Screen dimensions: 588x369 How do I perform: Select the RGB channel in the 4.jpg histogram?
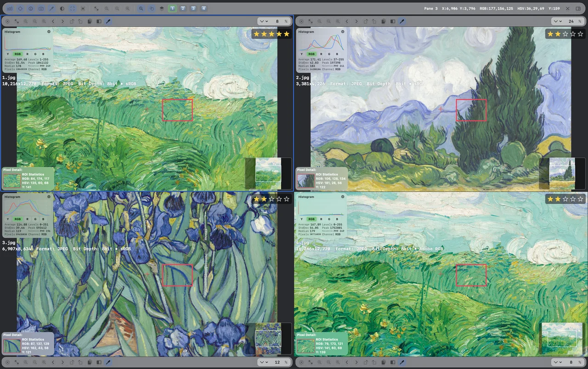click(x=311, y=219)
